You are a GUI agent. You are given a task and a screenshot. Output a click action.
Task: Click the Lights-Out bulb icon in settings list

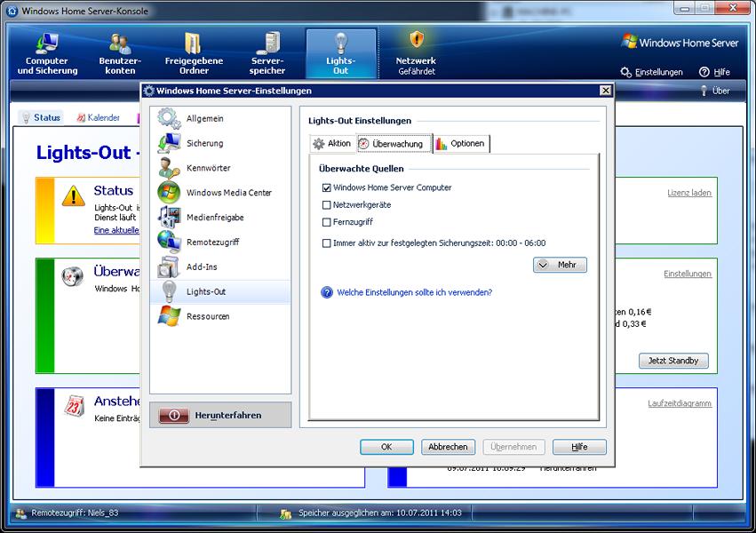[169, 291]
